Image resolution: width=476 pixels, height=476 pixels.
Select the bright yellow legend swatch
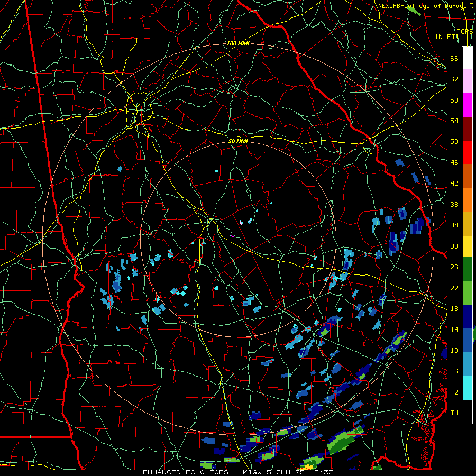467,246
